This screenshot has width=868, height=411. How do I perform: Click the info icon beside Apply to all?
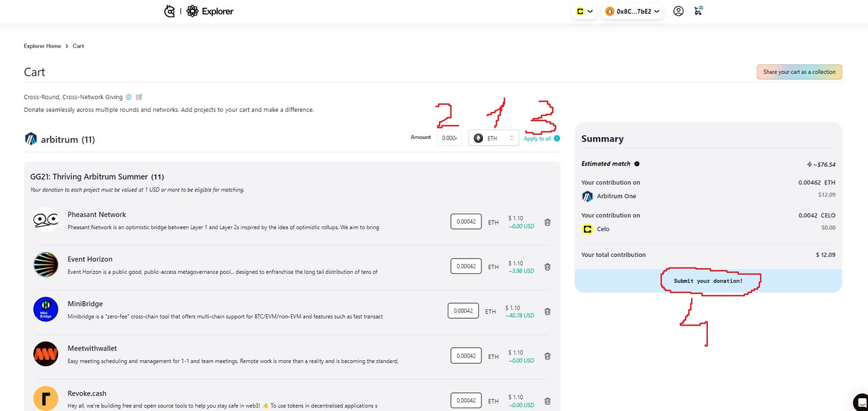[557, 138]
